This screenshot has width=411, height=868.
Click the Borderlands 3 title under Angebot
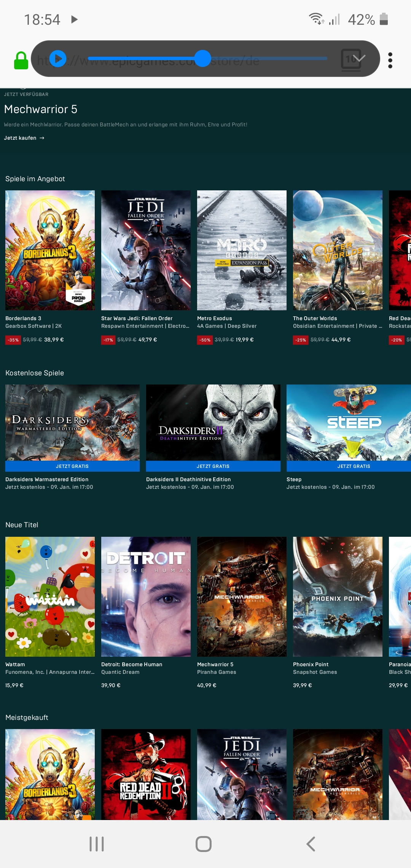(23, 318)
